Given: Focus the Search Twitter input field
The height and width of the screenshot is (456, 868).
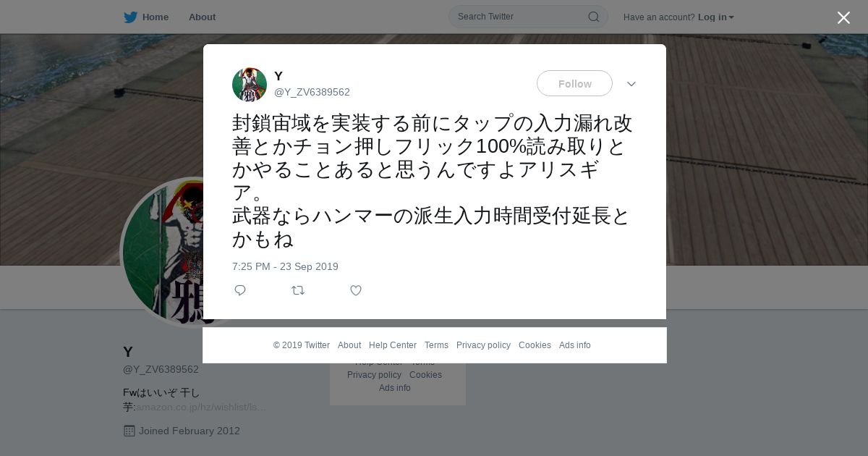Looking at the screenshot, I should coord(521,17).
